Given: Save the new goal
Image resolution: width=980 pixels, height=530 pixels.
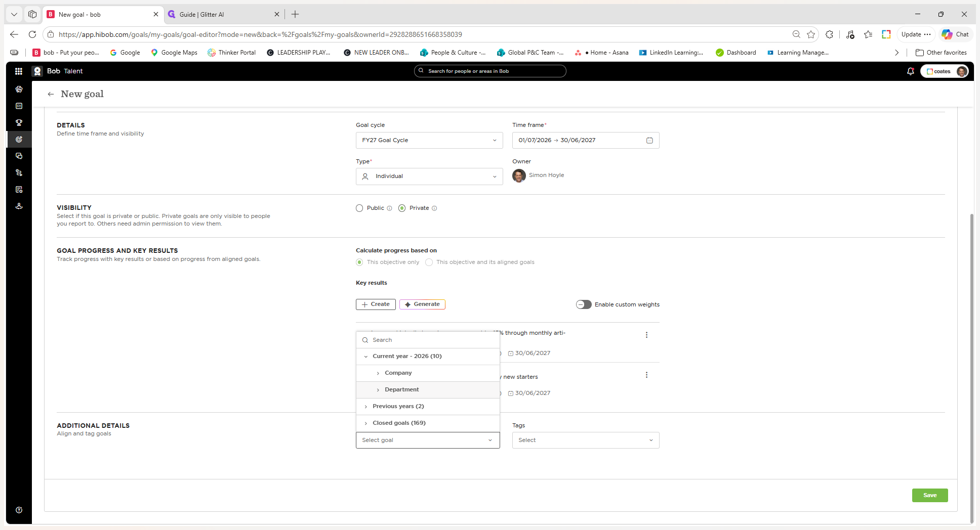Looking at the screenshot, I should 930,496.
